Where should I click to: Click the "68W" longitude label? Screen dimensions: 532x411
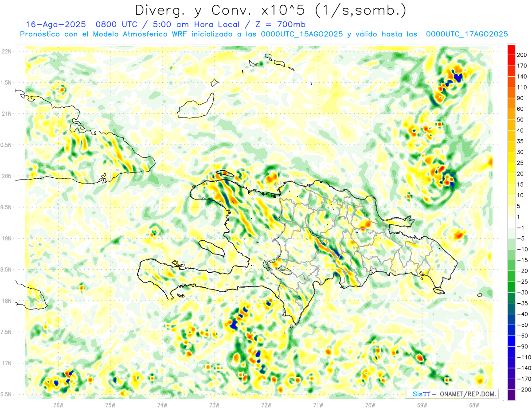(x=473, y=405)
